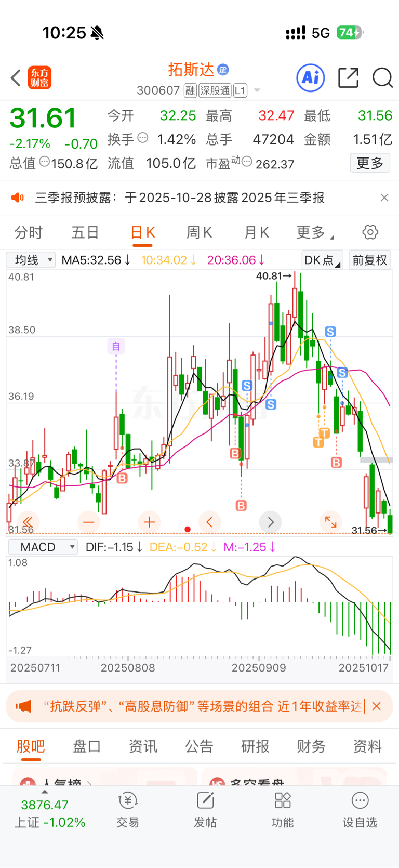Screen dimensions: 399x868
Task: Open the 三季报预披露 notice
Action: (180, 198)
